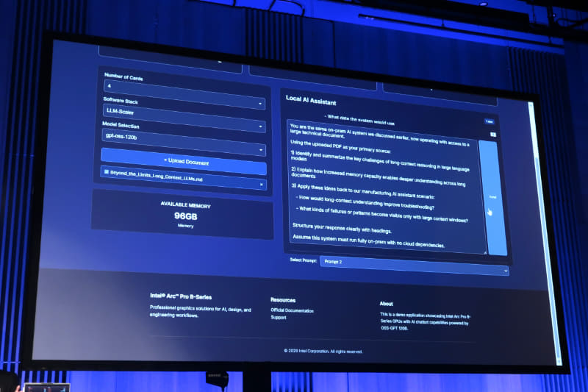The image size is (588, 392).
Task: Click the tall blue Send button
Action: click(x=493, y=198)
